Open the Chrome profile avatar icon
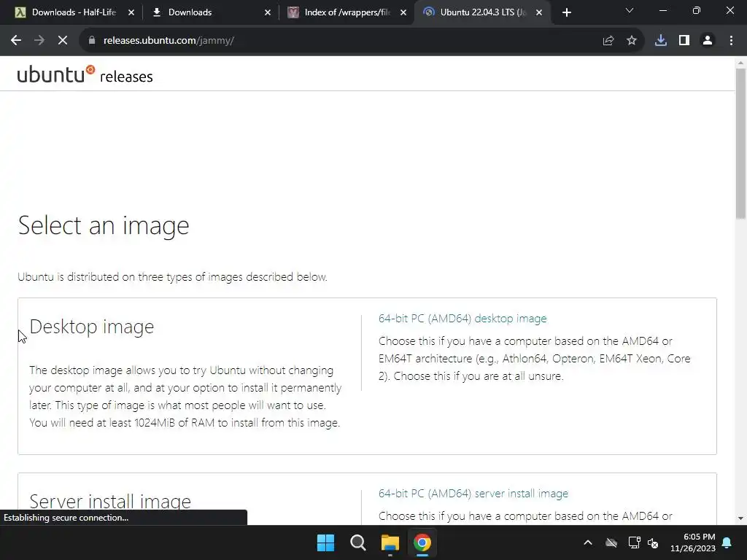Image resolution: width=747 pixels, height=560 pixels. (x=708, y=41)
